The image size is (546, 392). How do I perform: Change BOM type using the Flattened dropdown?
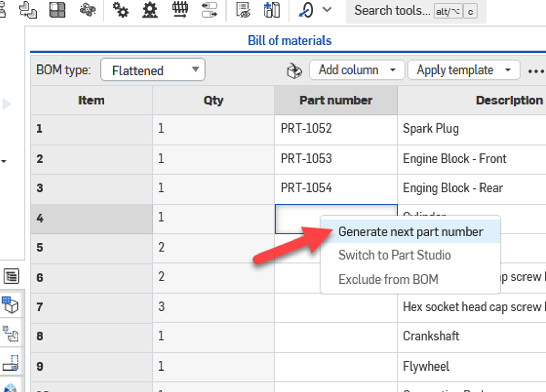click(x=153, y=70)
